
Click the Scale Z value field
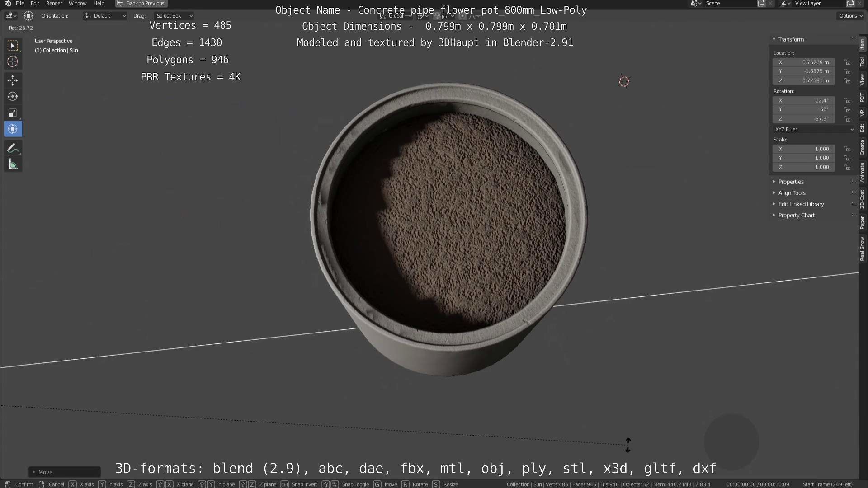(x=804, y=167)
